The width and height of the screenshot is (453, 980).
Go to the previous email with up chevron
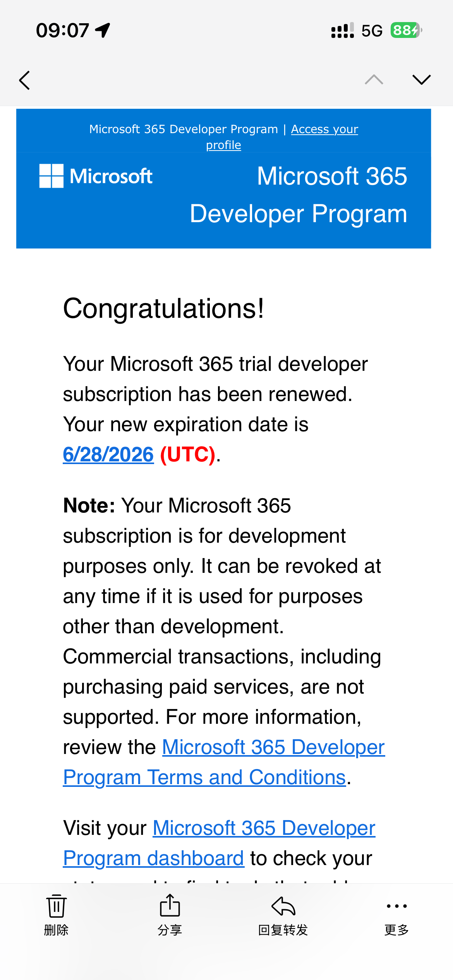(374, 80)
